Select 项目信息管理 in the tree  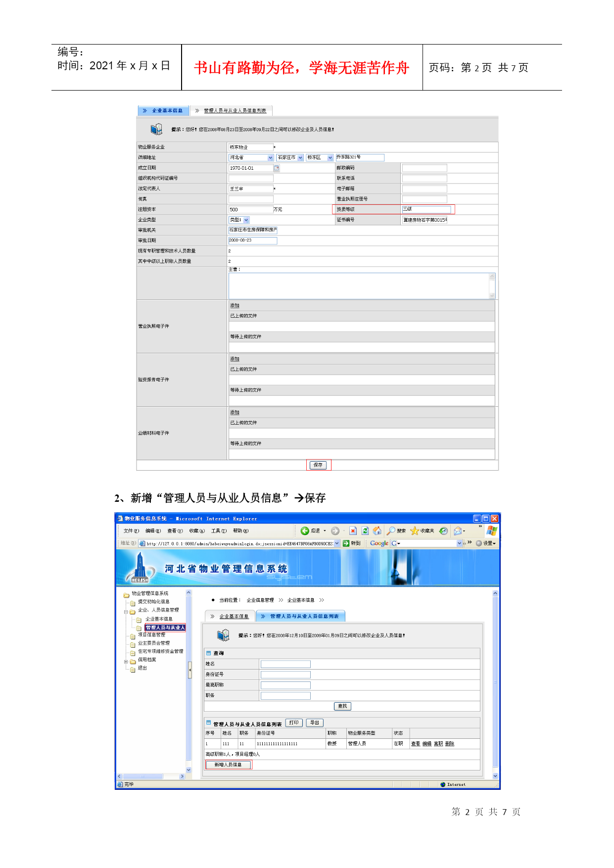(151, 634)
